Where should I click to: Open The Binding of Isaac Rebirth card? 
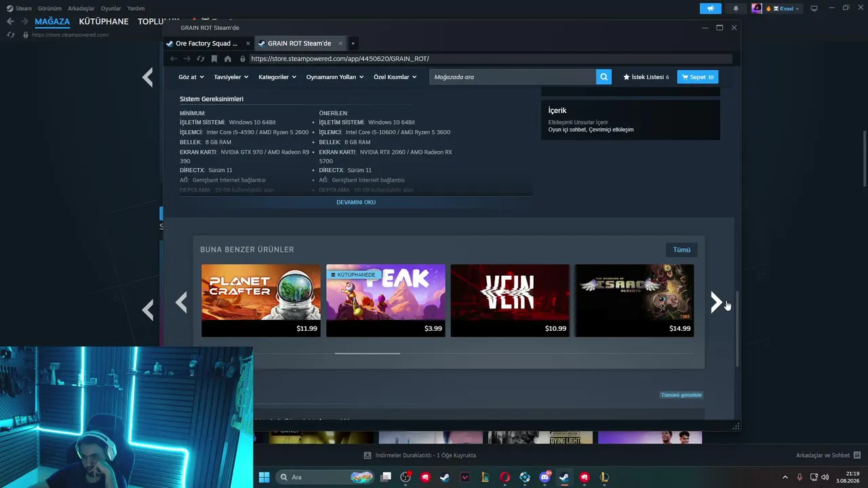tap(635, 300)
